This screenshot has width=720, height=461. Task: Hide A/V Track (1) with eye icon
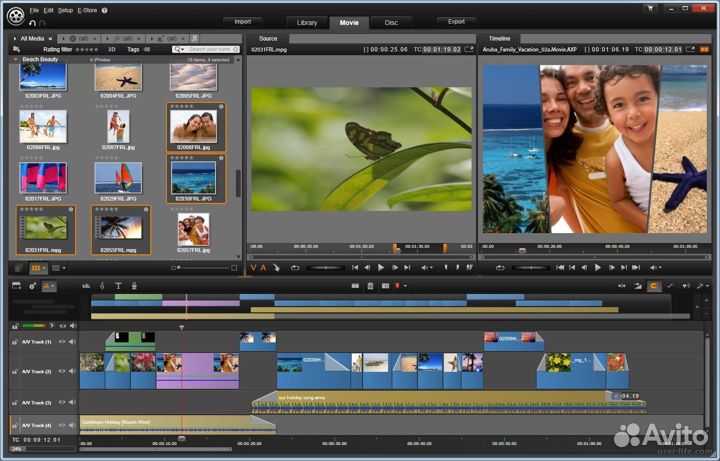click(x=62, y=342)
